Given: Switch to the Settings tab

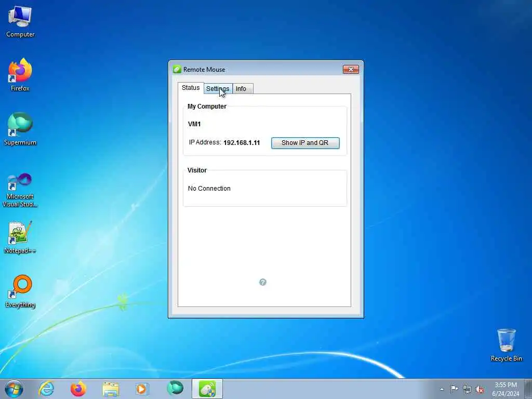Looking at the screenshot, I should [x=218, y=88].
